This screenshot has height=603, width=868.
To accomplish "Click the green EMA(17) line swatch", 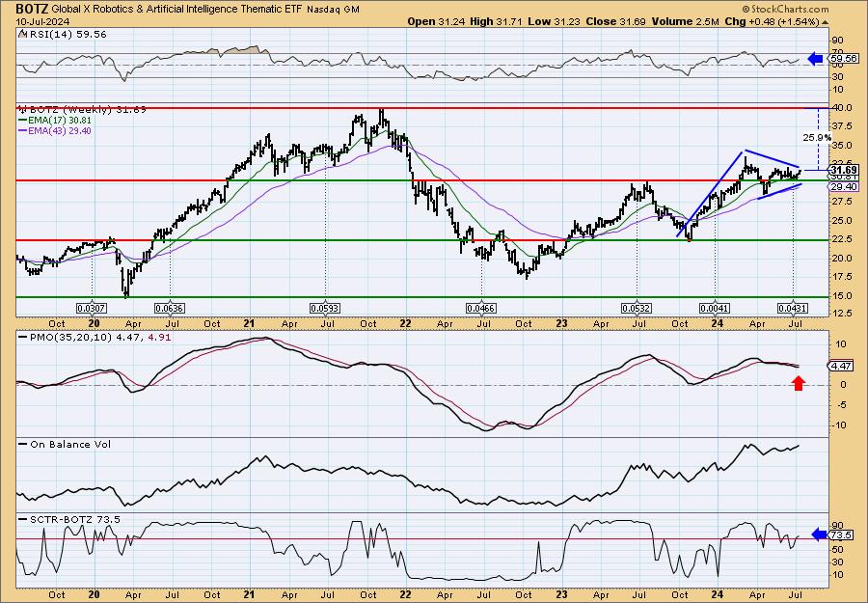I will click(x=22, y=121).
